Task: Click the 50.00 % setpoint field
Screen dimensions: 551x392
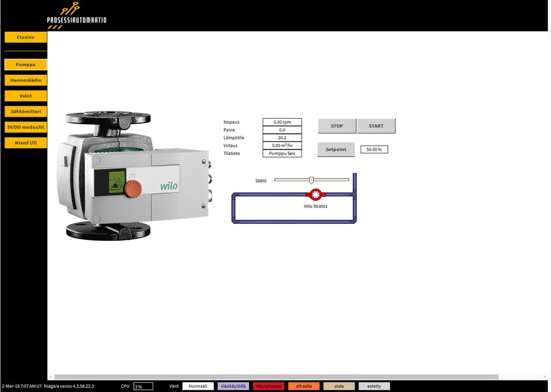Action: pos(374,149)
